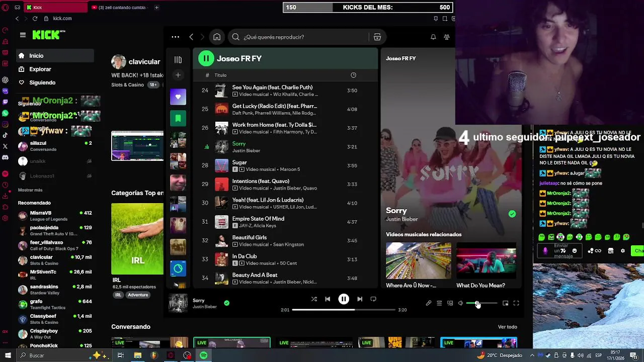
Task: Select Inicio in Kick sidebar
Action: [x=54, y=56]
